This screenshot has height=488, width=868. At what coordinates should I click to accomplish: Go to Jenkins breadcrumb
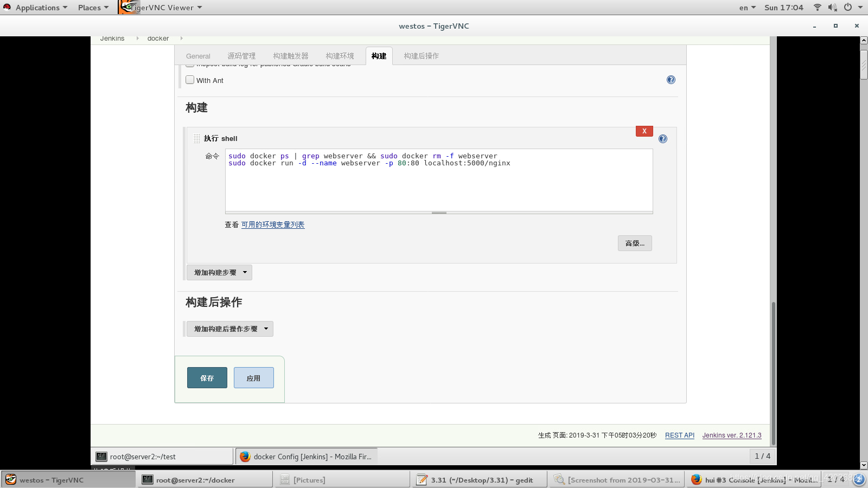coord(112,38)
